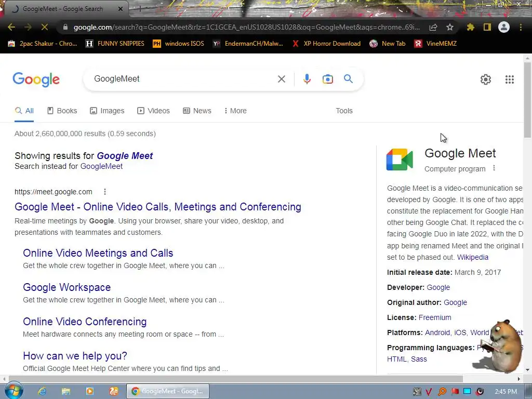The image size is (532, 399).
Task: Click the 2:45 PM system clock
Action: 506,391
